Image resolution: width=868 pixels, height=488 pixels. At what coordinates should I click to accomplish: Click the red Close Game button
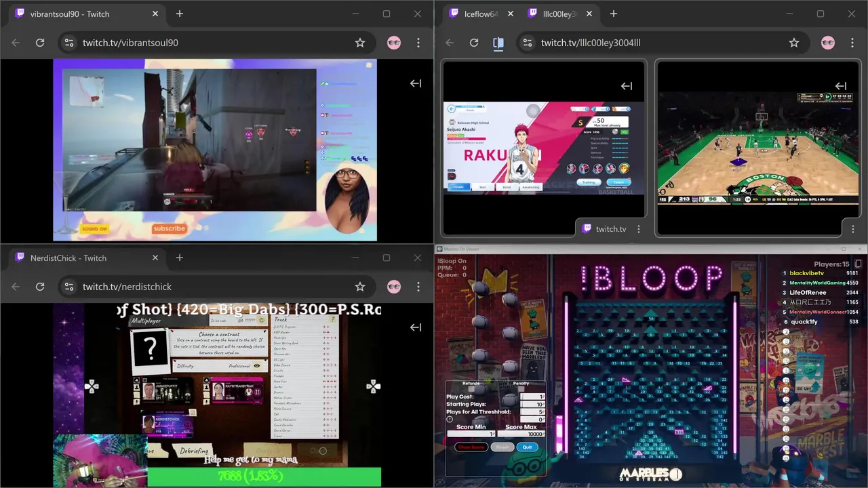471,447
